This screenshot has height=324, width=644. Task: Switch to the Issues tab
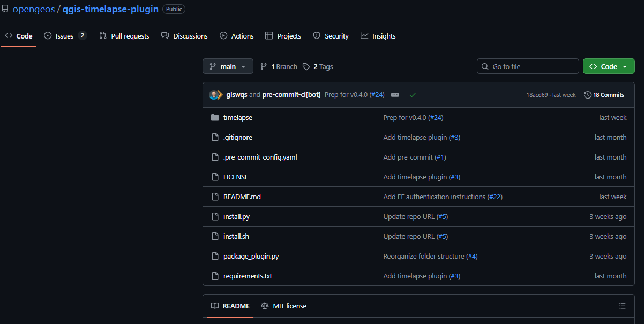64,36
